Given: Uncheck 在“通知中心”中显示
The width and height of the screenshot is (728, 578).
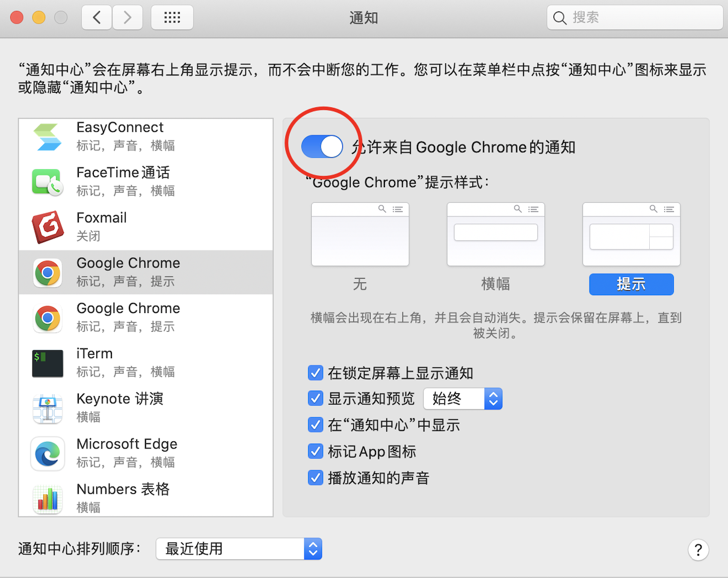Looking at the screenshot, I should 315,424.
